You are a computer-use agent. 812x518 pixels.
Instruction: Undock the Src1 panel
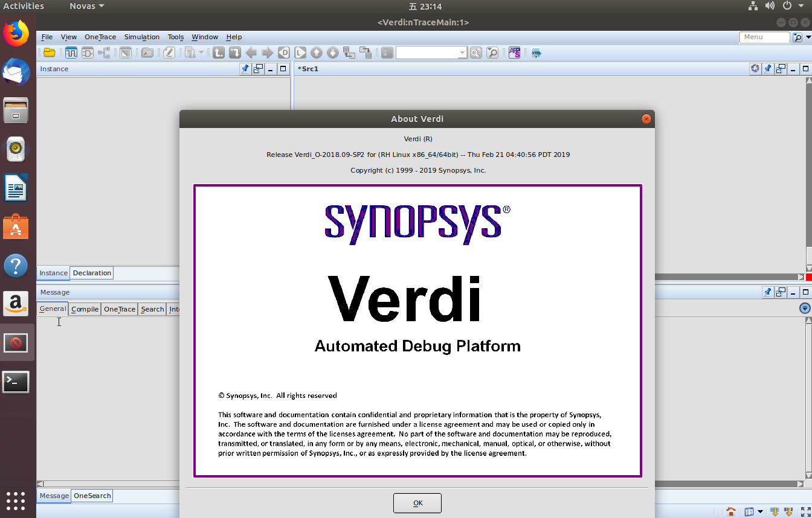coord(781,69)
